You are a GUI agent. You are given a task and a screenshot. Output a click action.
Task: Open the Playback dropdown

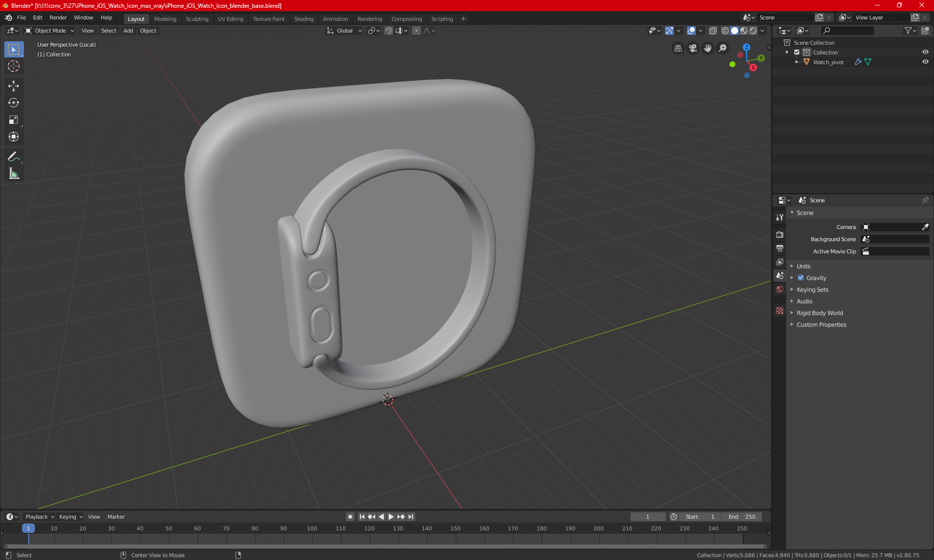(x=39, y=517)
